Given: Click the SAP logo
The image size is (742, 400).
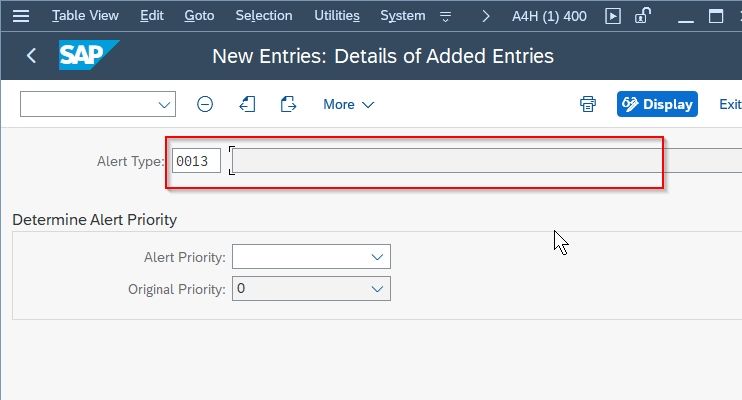Looking at the screenshot, I should click(x=88, y=55).
